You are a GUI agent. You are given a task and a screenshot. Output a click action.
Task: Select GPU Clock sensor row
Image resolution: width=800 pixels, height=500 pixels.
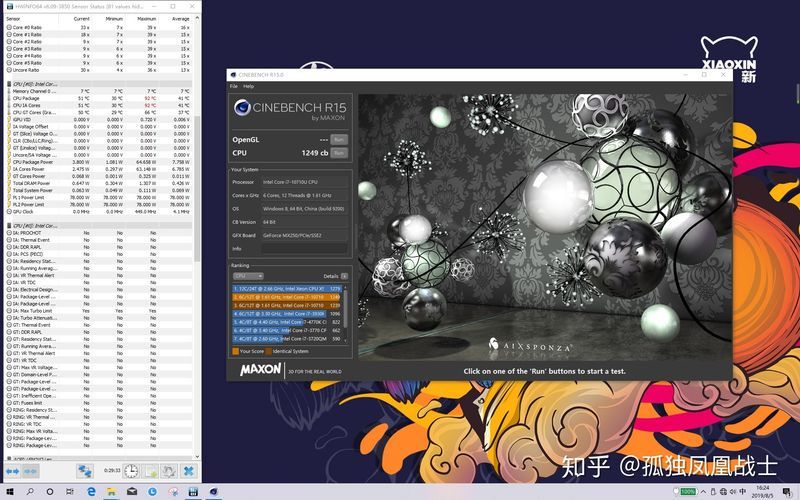pyautogui.click(x=99, y=211)
